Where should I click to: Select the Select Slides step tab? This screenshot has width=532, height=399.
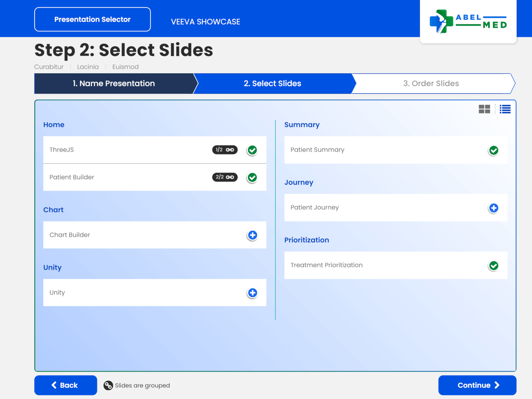pyautogui.click(x=273, y=83)
